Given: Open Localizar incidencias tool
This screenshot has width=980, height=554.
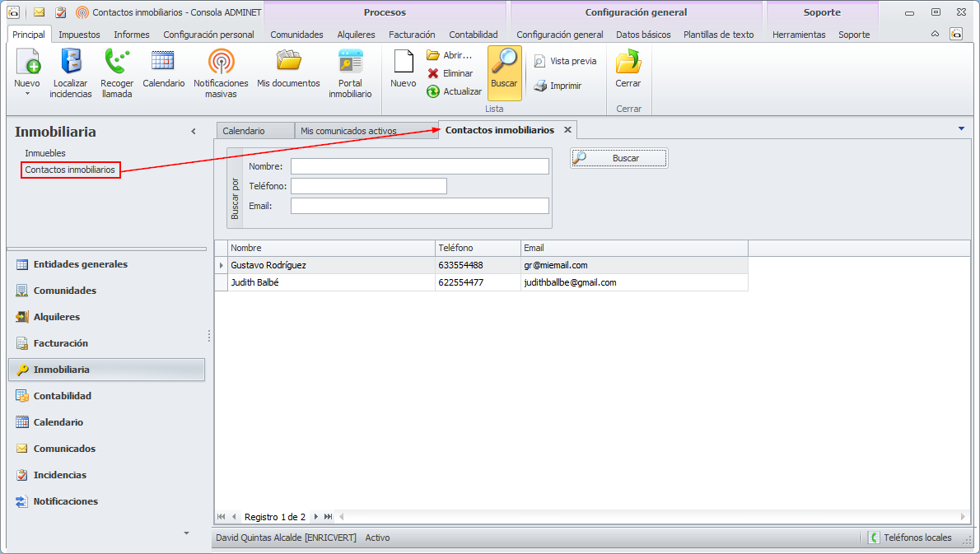Looking at the screenshot, I should (x=71, y=73).
